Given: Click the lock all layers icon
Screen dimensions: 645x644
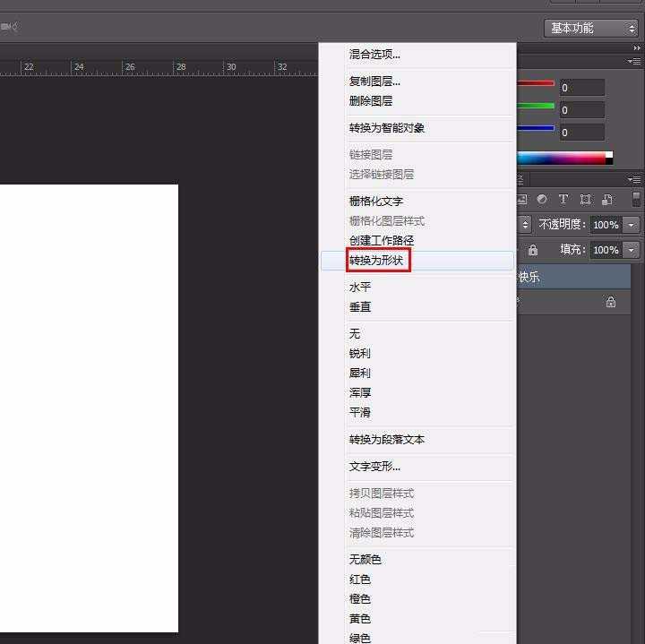Looking at the screenshot, I should 533,250.
